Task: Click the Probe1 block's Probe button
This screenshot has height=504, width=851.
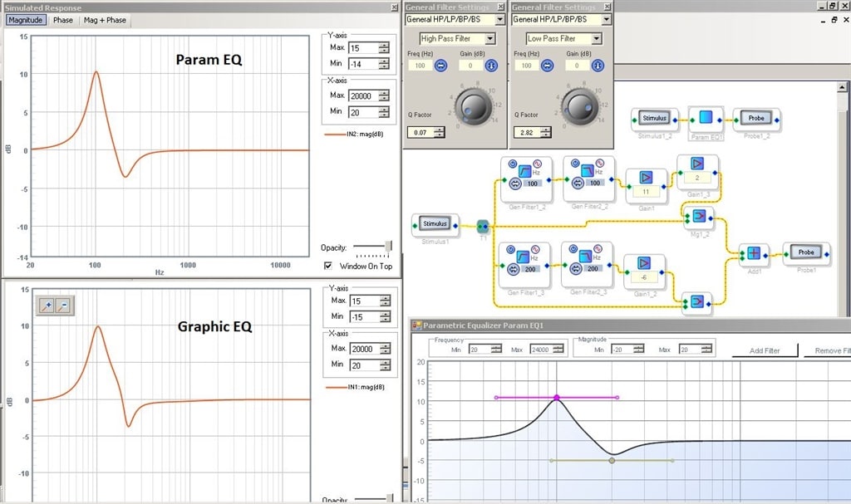Action: (806, 252)
